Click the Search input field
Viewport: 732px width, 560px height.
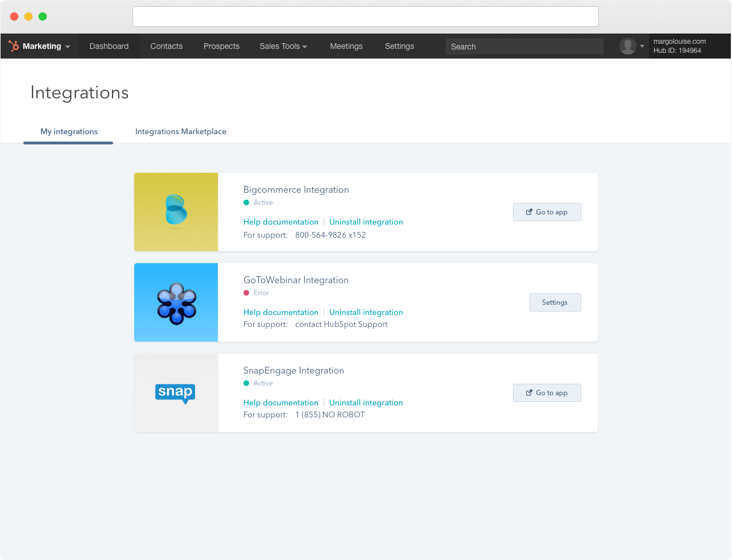524,47
